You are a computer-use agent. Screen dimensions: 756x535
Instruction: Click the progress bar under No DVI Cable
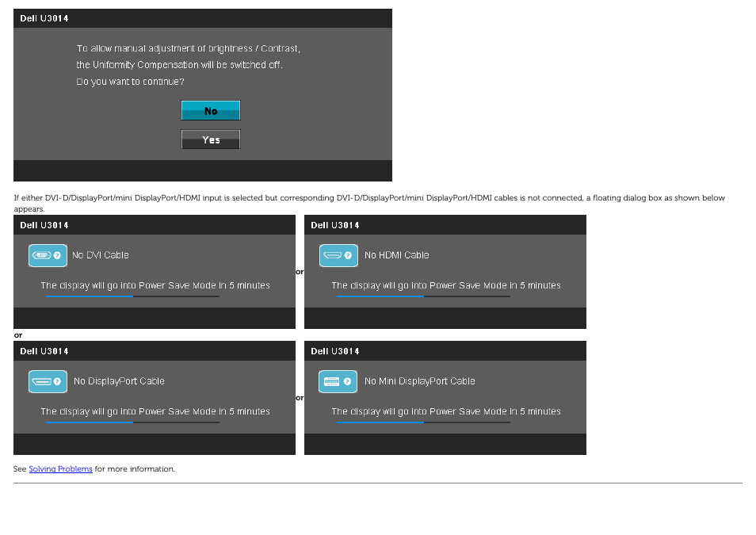(x=132, y=296)
